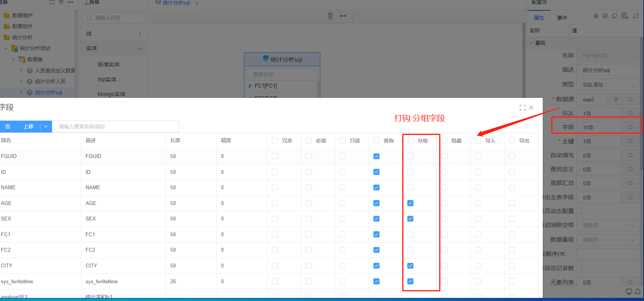Click the trash icon in the 字段 dialog toolbar

(x=8, y=126)
